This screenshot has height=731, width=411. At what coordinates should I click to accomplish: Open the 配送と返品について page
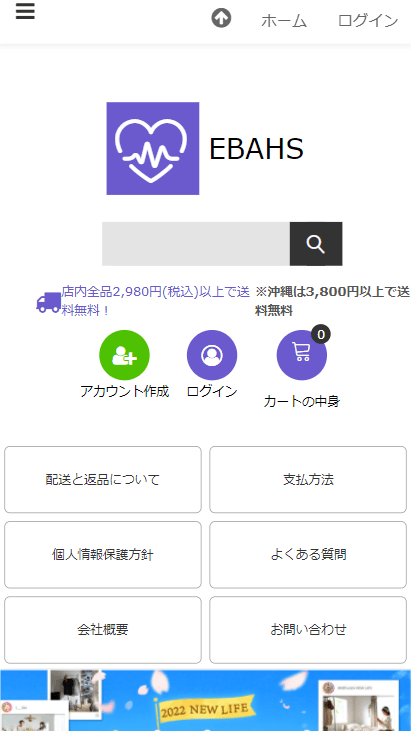[103, 479]
